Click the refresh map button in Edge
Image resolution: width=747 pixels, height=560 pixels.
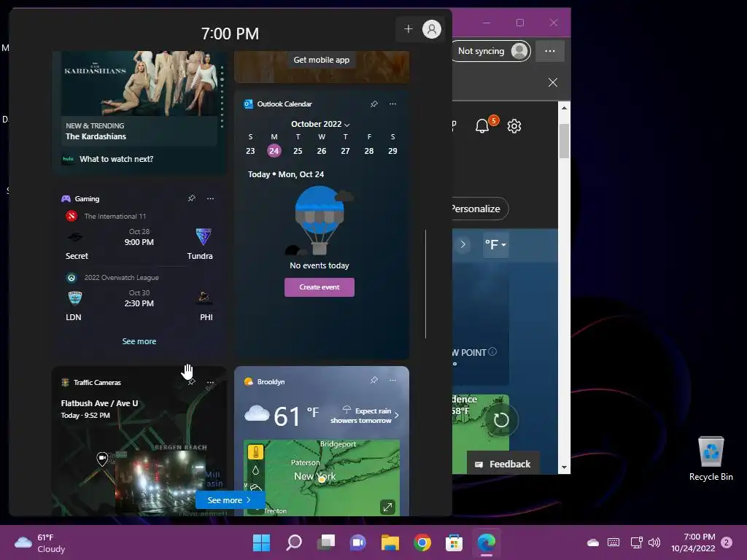pos(500,420)
